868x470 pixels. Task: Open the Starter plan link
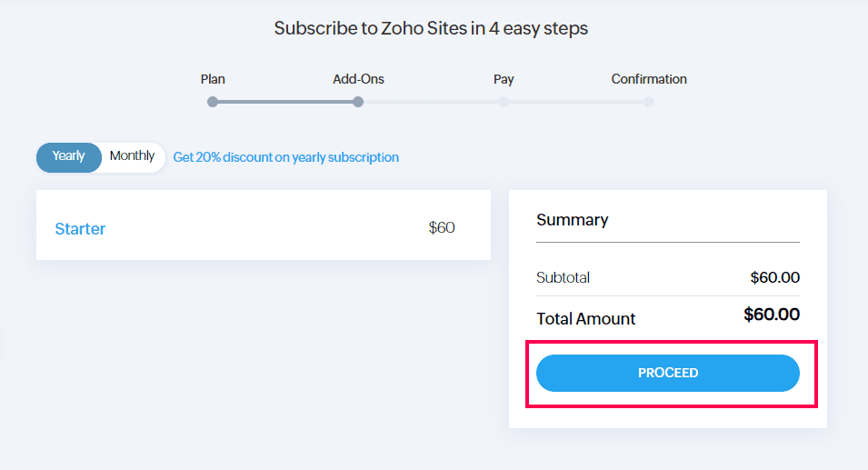[x=80, y=229]
